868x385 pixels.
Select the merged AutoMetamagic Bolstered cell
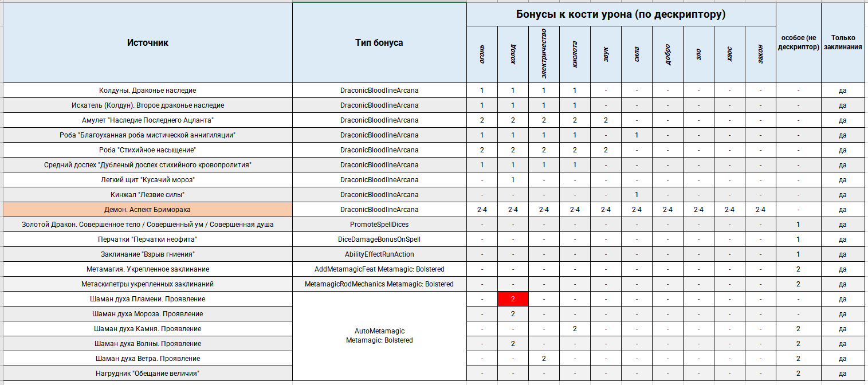click(379, 336)
